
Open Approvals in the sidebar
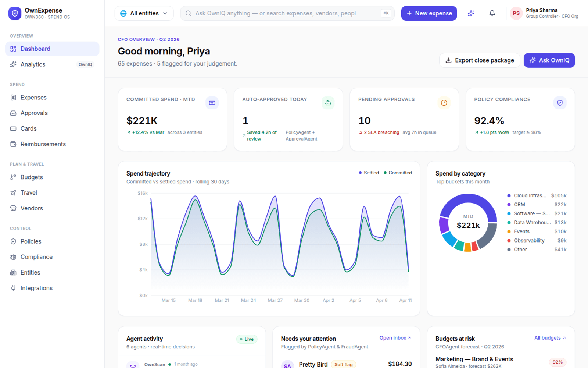click(52, 113)
